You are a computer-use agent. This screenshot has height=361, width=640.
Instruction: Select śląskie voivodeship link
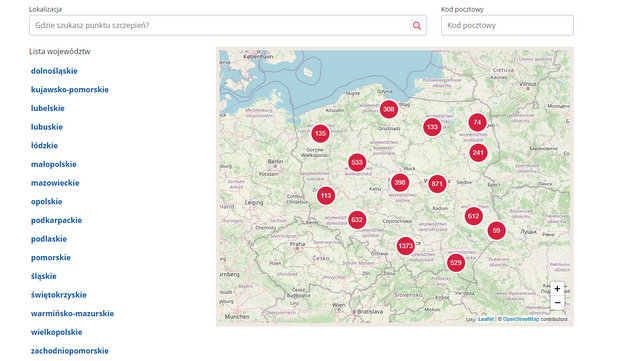pyautogui.click(x=44, y=276)
